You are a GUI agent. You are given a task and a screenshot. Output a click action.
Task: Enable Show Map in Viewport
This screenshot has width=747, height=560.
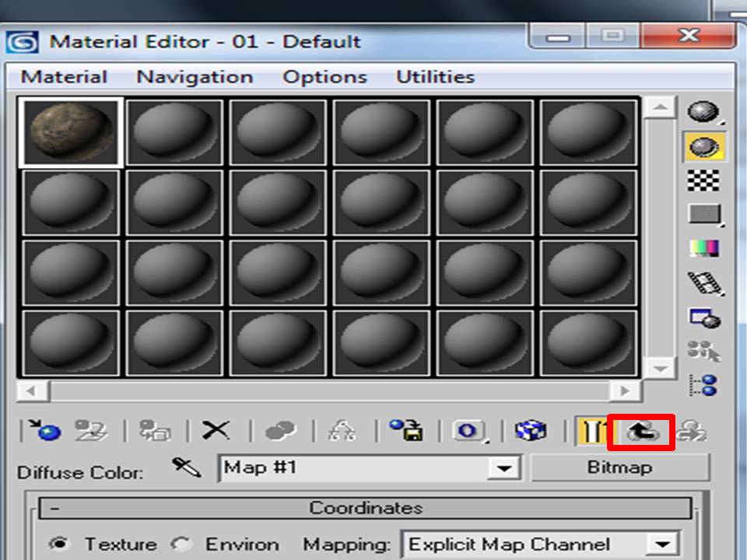pyautogui.click(x=533, y=430)
